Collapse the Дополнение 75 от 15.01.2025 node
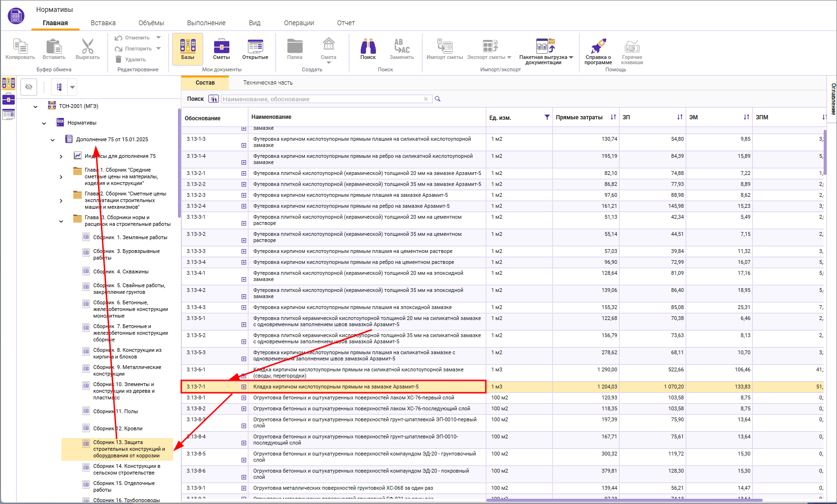Screen dimensions: 837x504 (53, 140)
